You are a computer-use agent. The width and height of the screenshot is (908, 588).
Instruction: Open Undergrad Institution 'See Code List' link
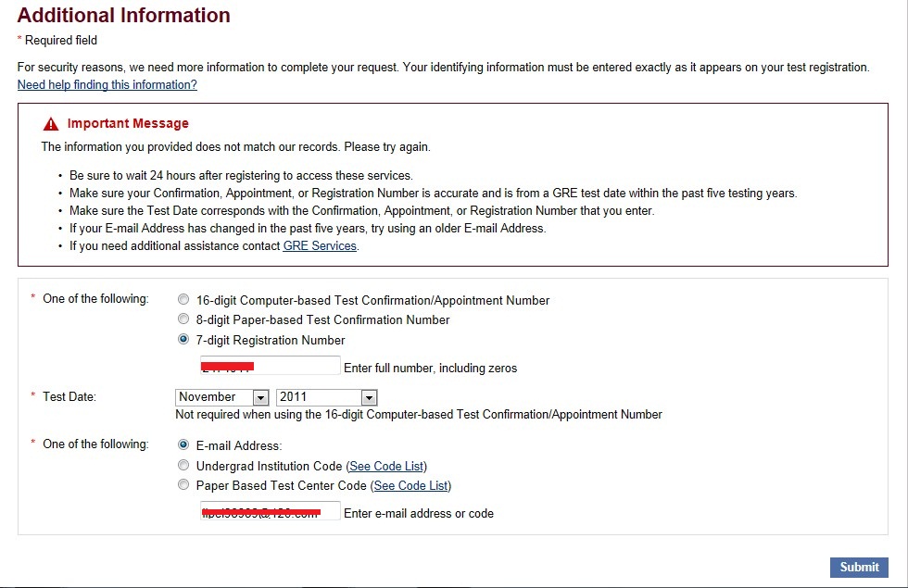click(x=386, y=466)
